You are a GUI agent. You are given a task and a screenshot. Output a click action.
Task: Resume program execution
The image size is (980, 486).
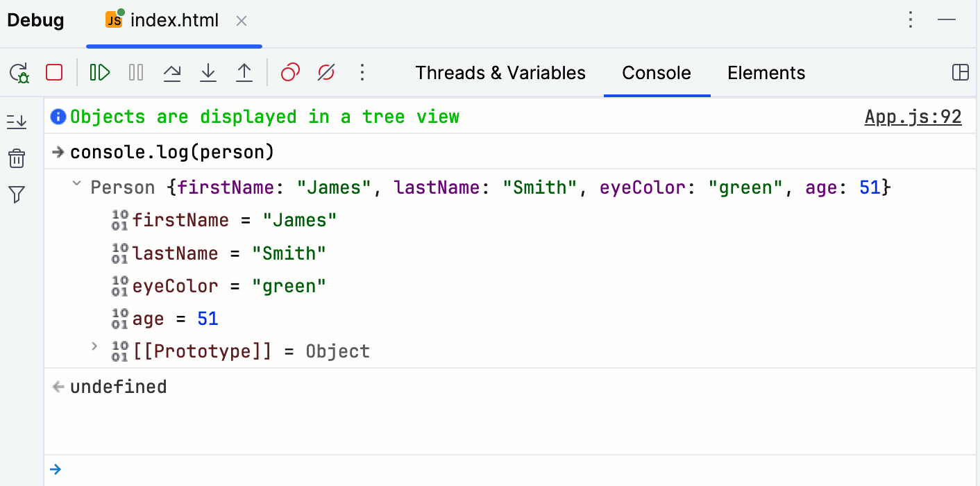point(99,72)
